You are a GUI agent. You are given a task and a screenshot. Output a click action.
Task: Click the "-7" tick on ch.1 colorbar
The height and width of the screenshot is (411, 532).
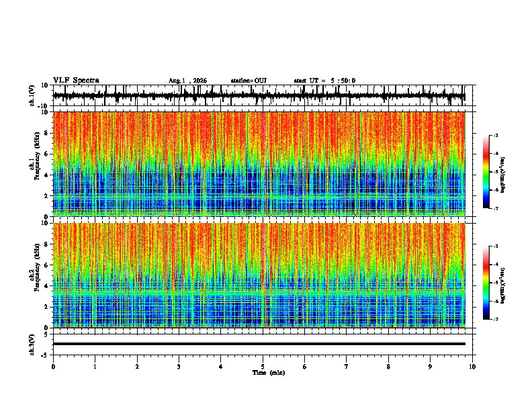coord(495,208)
